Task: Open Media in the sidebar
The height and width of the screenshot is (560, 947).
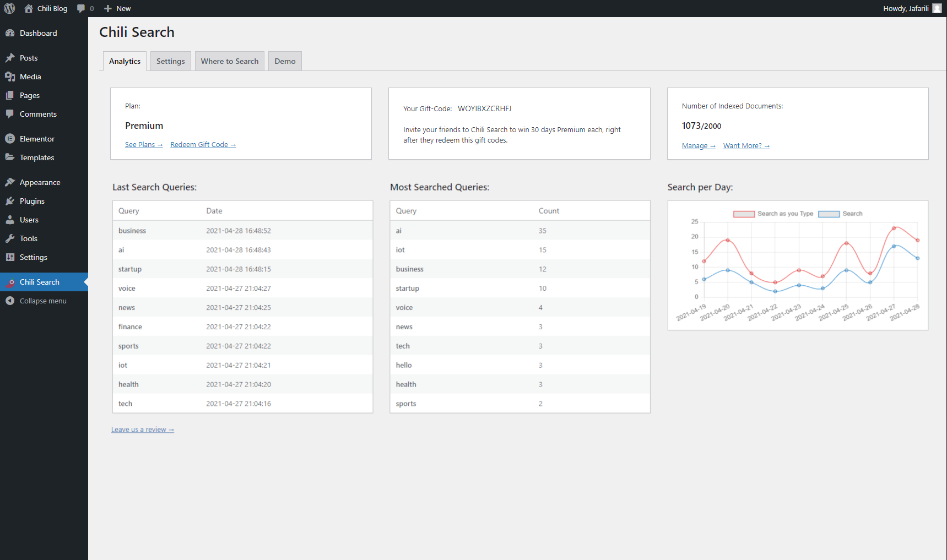Action: click(44, 77)
